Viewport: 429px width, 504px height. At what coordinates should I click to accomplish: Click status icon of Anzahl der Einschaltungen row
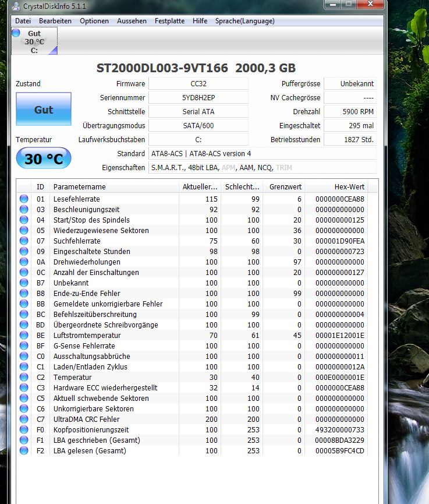[x=24, y=272]
